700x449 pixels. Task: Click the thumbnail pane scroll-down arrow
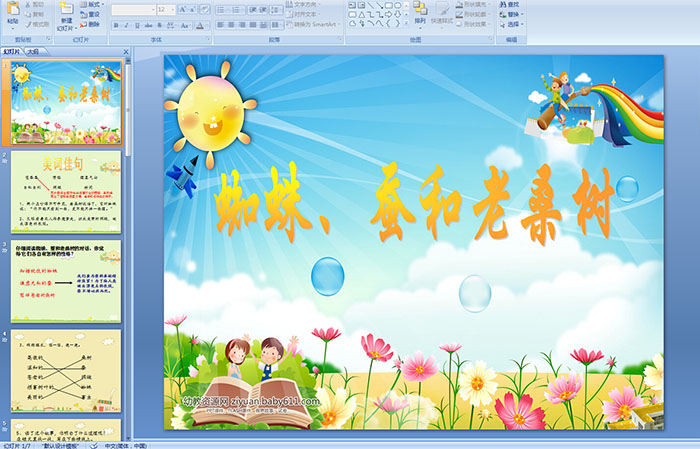click(x=128, y=437)
